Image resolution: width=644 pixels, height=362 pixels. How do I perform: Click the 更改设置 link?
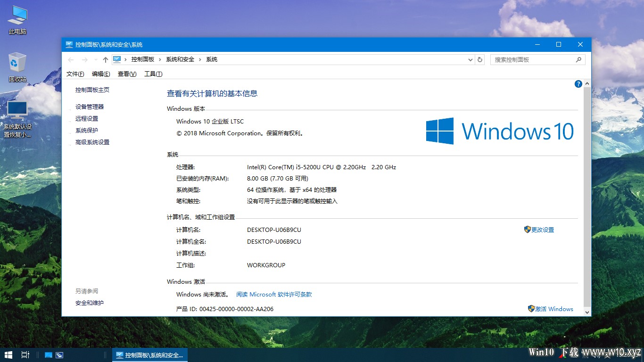[542, 230]
